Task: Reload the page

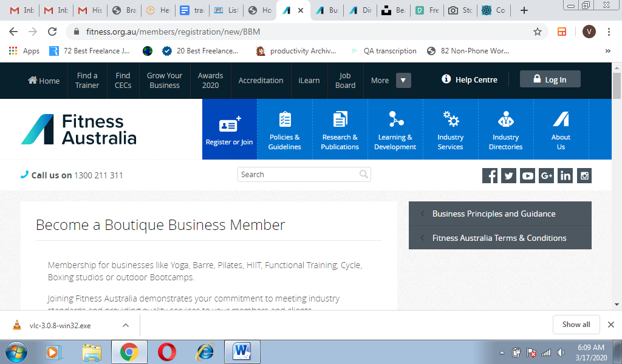Action: tap(52, 32)
